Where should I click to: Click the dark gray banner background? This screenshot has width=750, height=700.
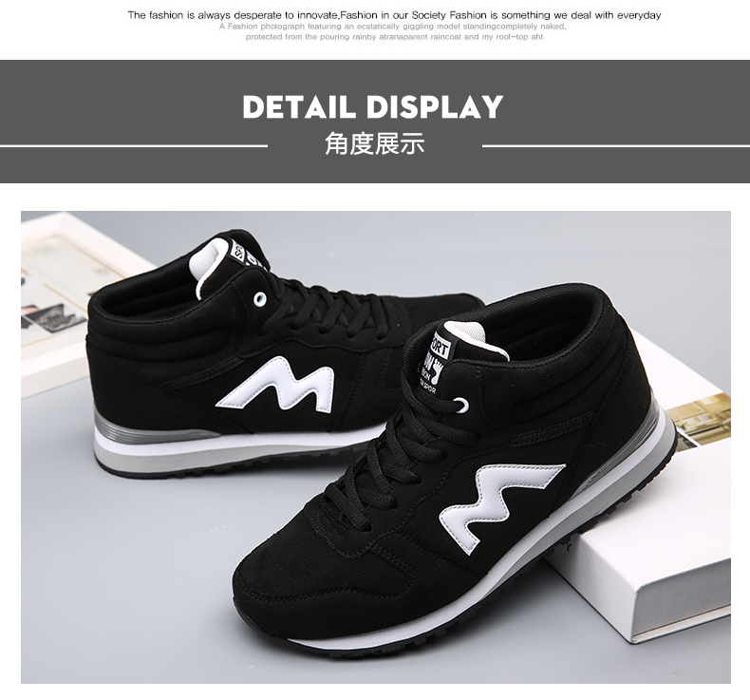coord(375,122)
